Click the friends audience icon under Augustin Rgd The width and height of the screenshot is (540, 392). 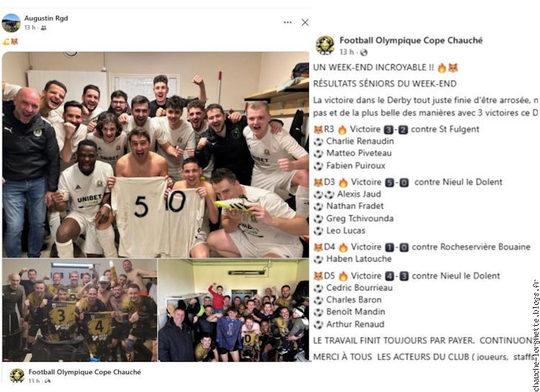(43, 28)
